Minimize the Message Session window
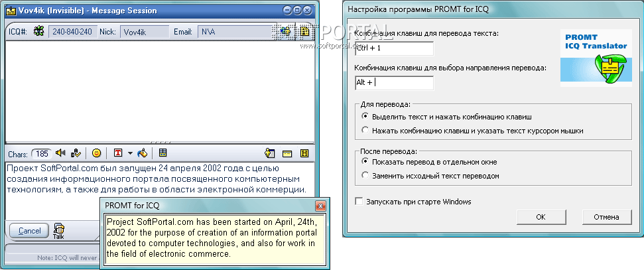Viewport: 644px width, 270px height. pyautogui.click(x=288, y=10)
